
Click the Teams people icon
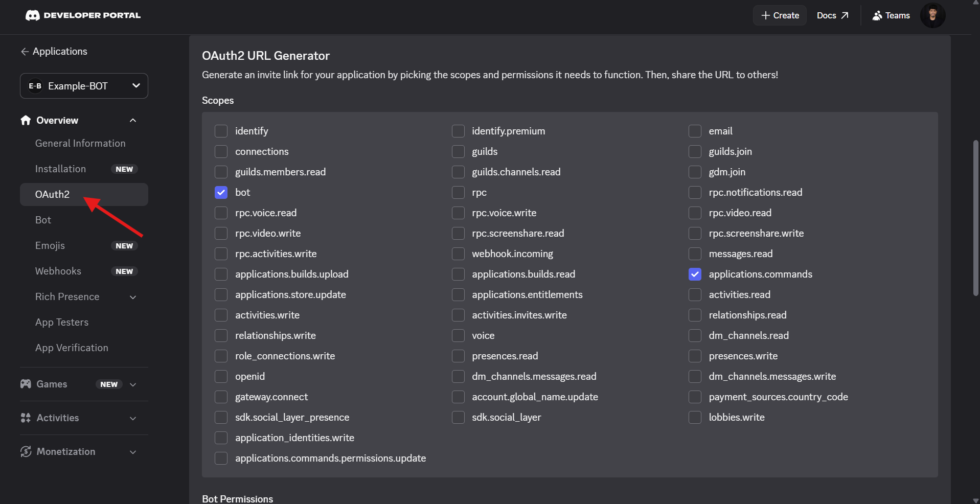click(877, 15)
